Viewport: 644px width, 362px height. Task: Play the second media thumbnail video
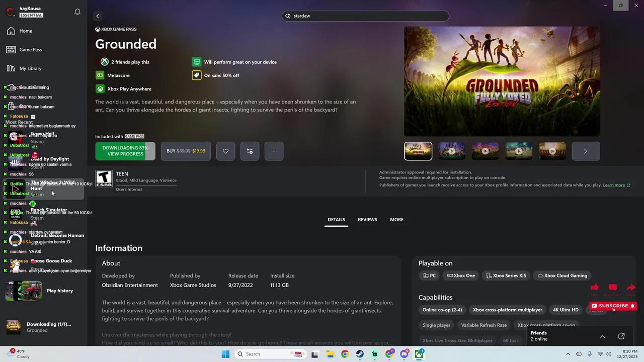452,151
